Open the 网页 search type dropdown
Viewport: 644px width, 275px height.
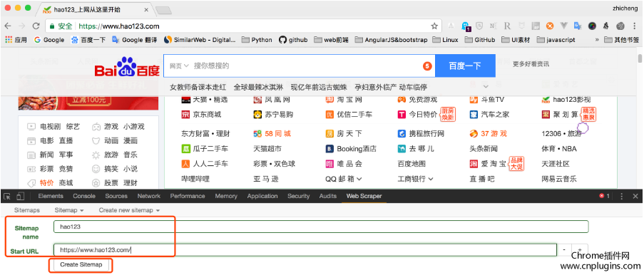179,66
